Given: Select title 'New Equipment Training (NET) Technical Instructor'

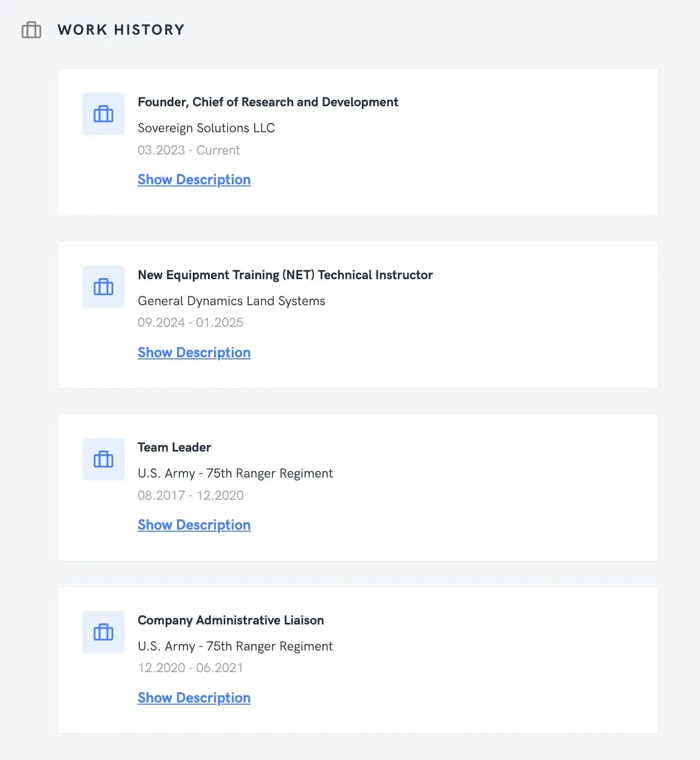Looking at the screenshot, I should (x=286, y=275).
